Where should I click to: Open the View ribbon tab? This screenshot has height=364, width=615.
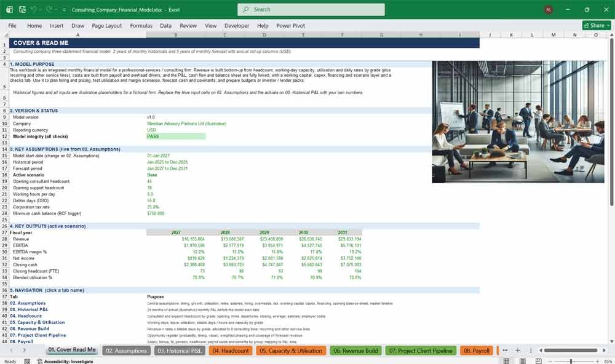pos(210,25)
